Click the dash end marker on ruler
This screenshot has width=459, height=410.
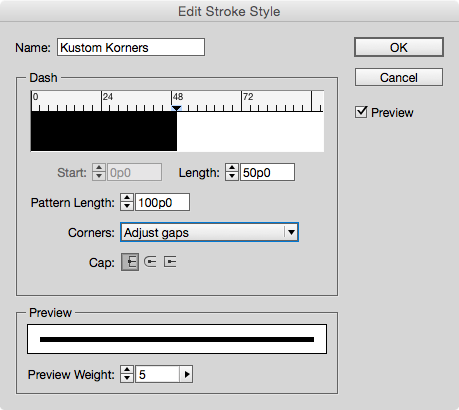point(176,108)
